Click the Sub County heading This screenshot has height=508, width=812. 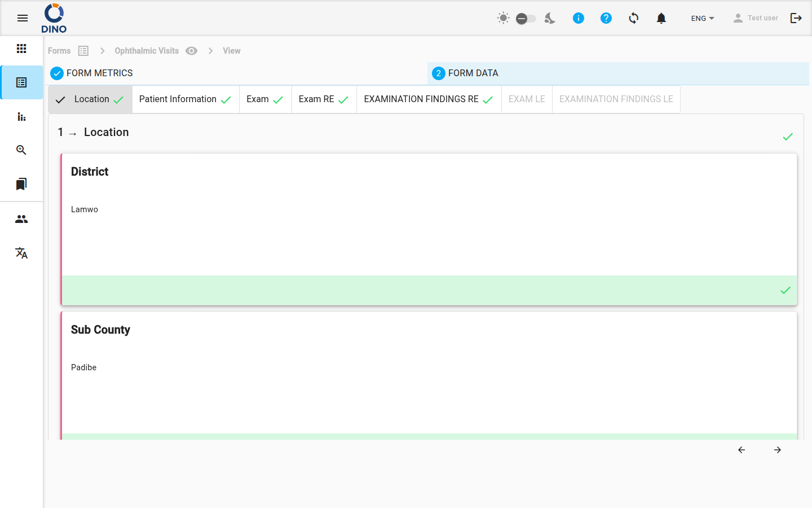[x=100, y=330]
